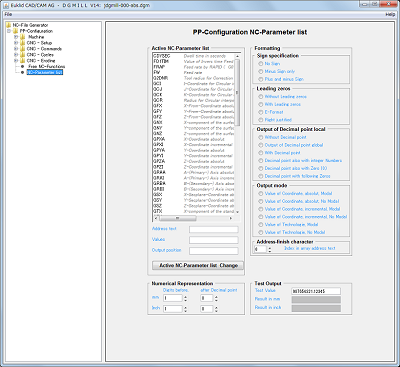The image size is (400, 367).
Task: Click the Machine folder icon
Action: click(23, 37)
